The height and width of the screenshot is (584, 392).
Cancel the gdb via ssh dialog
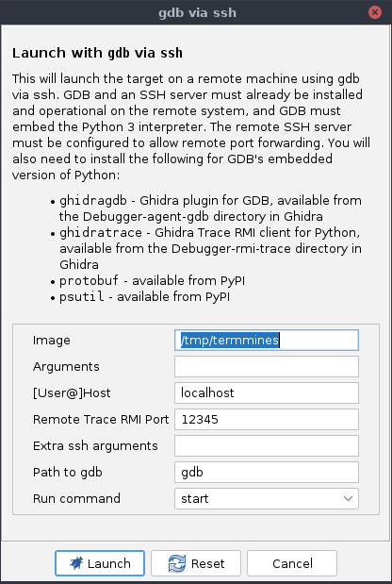tap(292, 563)
